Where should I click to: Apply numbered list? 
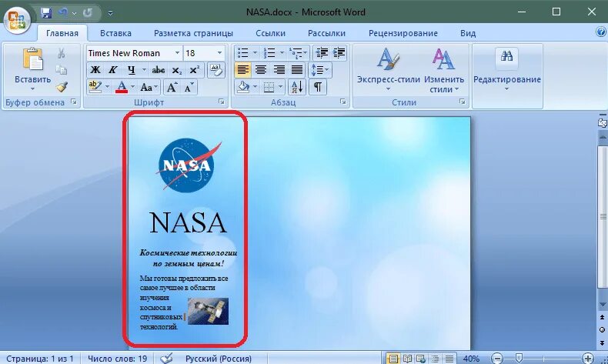(269, 53)
